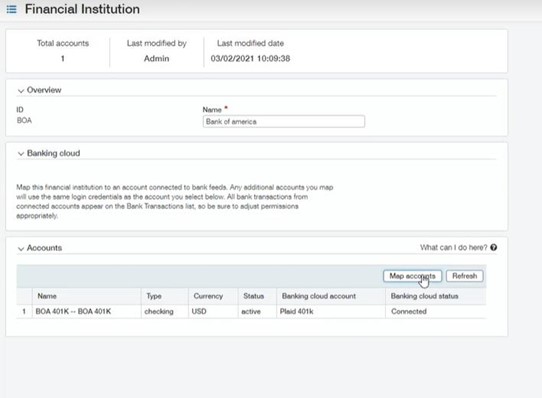Collapse the Overview section chevron
542x398 pixels.
click(x=21, y=91)
